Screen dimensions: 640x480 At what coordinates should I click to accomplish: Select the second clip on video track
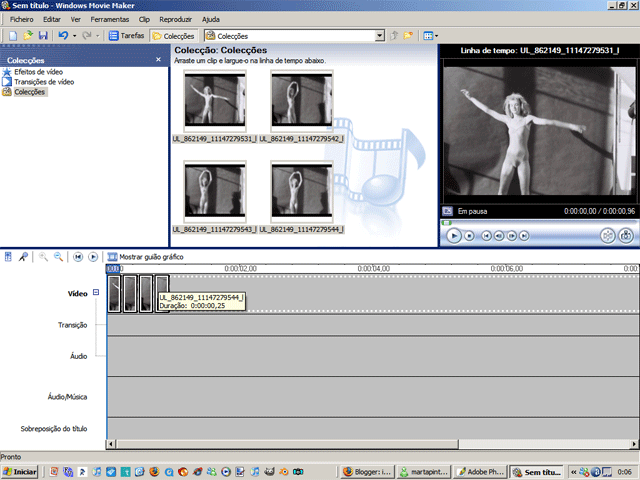(x=130, y=294)
